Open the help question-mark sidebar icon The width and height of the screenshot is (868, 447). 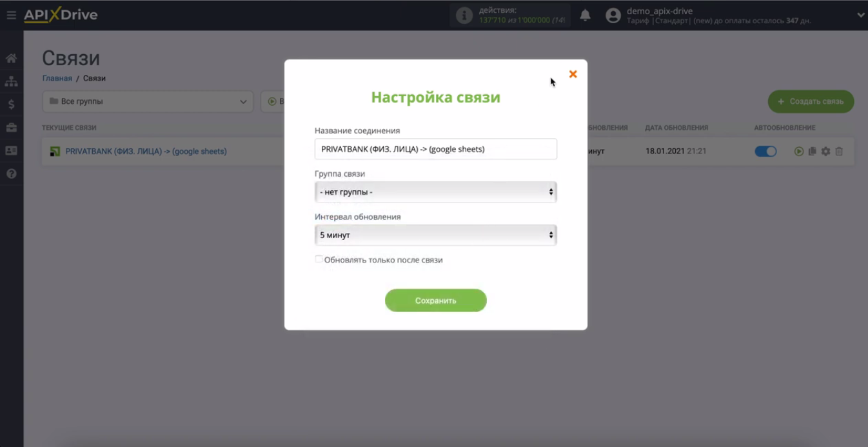(x=11, y=174)
